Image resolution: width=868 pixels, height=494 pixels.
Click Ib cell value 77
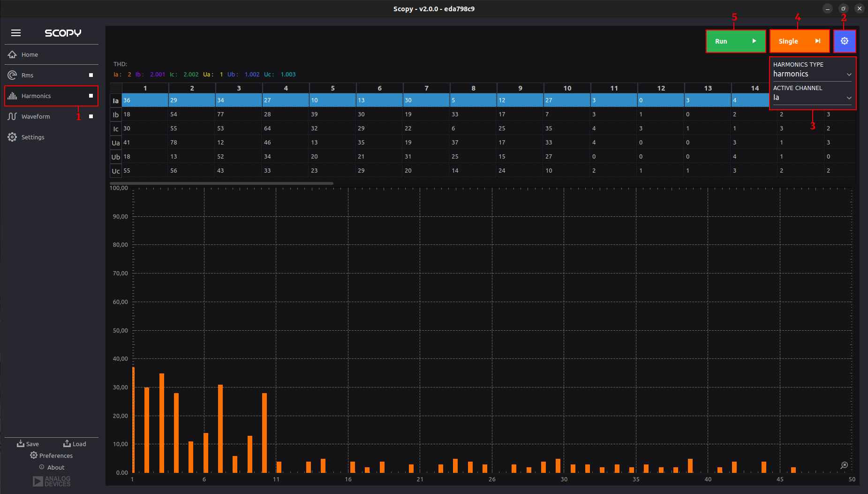239,114
